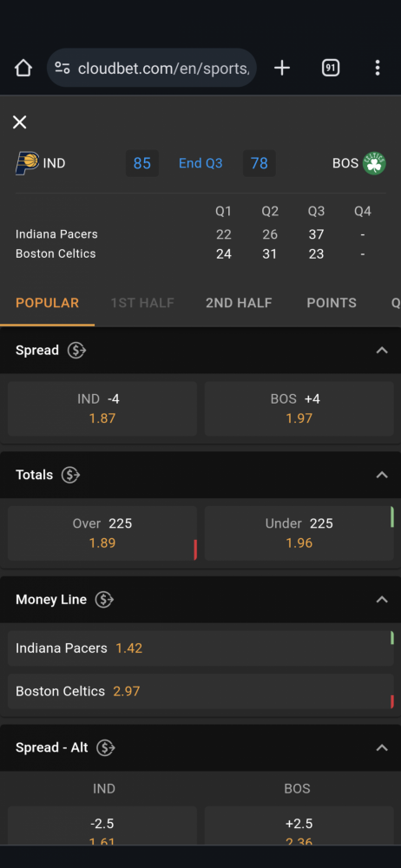Open the tab switcher showing 91 tabs
This screenshot has height=868, width=401.
pos(330,68)
